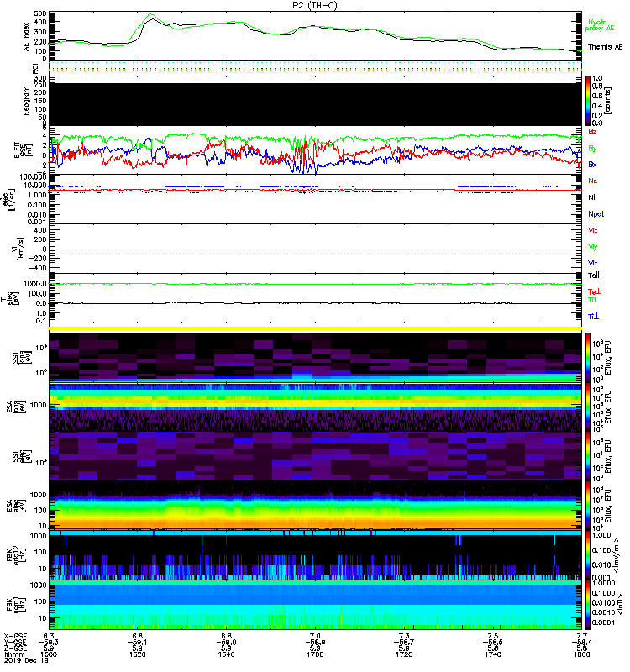Image resolution: width=630 pixels, height=672 pixels.
Task: Click the "AE Index" vertical axis label
Action: (26, 37)
